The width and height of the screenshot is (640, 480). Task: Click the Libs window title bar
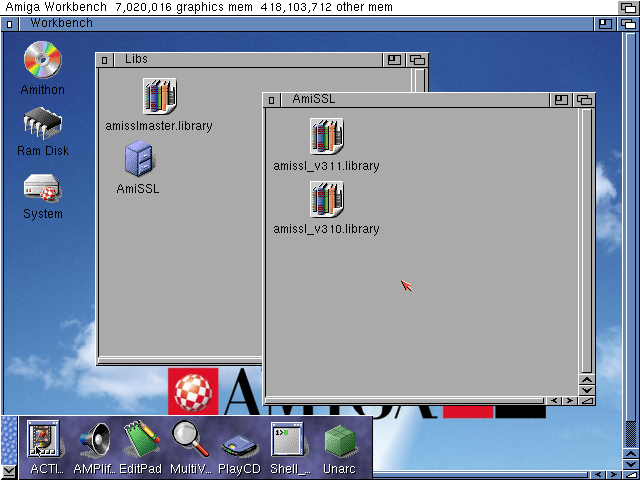248,60
